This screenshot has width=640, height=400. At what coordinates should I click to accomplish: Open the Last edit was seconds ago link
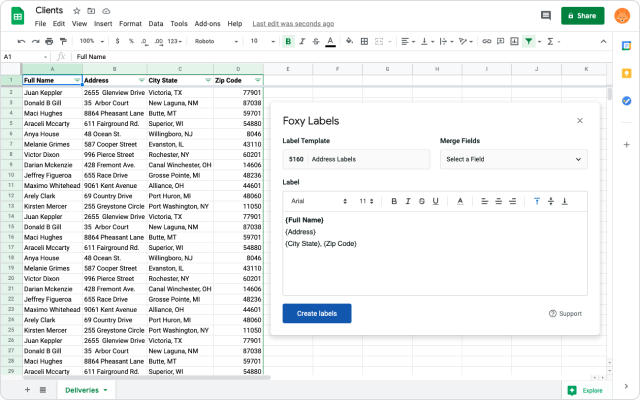(293, 24)
